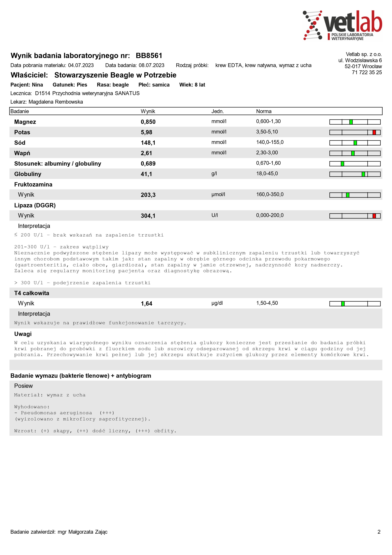Click the test date 08.07.2023

151,65
